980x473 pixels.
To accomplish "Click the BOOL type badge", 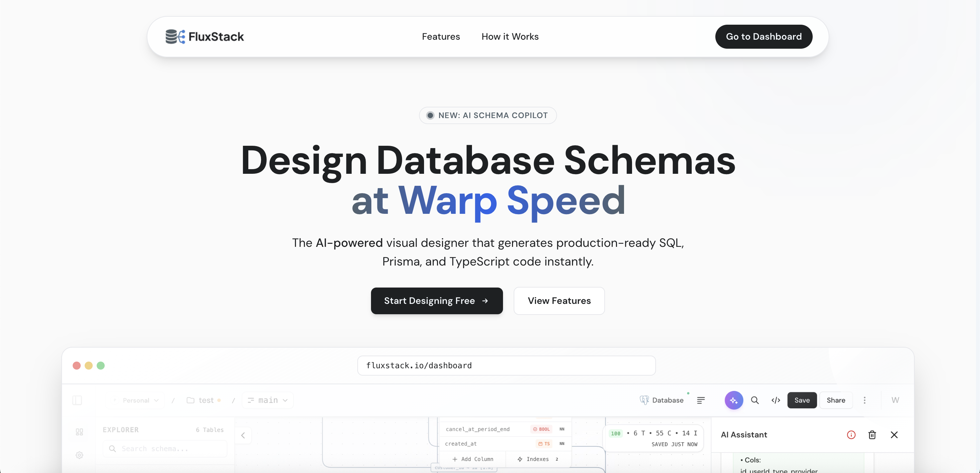I will click(x=541, y=429).
